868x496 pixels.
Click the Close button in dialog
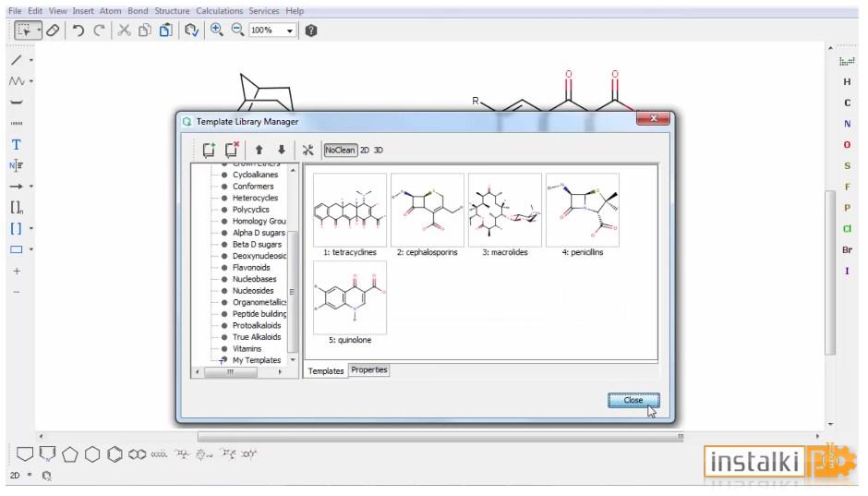coord(633,400)
